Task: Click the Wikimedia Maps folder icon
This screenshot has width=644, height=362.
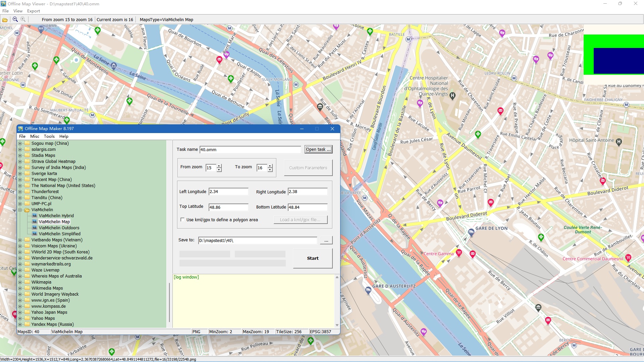Action: pyautogui.click(x=27, y=288)
